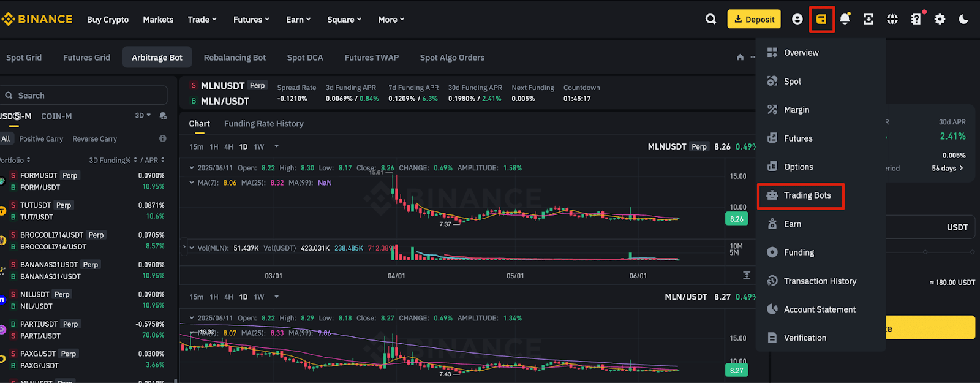Select the PAXGUSDT Perp pair row
980x383 pixels.
83,360
